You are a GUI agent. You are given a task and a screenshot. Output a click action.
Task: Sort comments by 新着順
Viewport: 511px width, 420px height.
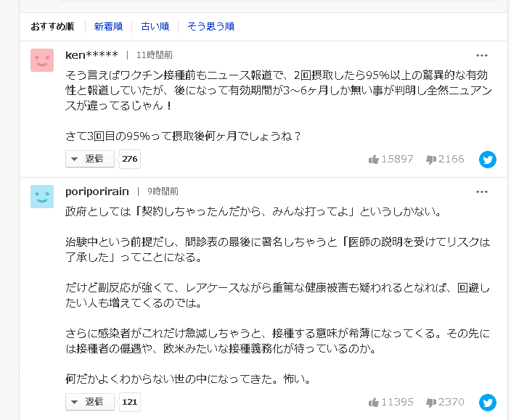pos(108,26)
